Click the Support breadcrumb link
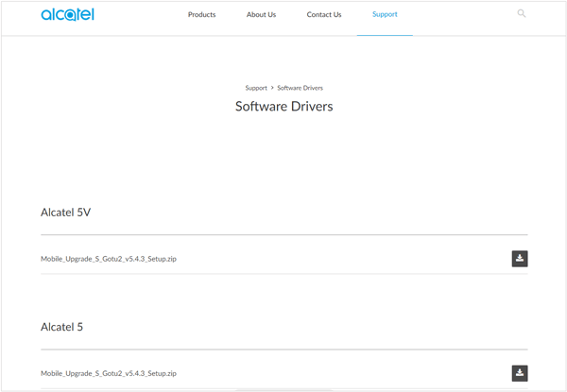The width and height of the screenshot is (567, 392). point(256,88)
